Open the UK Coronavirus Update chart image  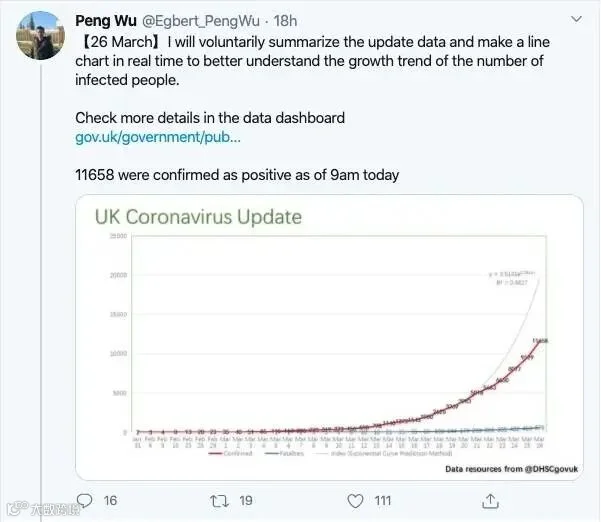tap(329, 337)
